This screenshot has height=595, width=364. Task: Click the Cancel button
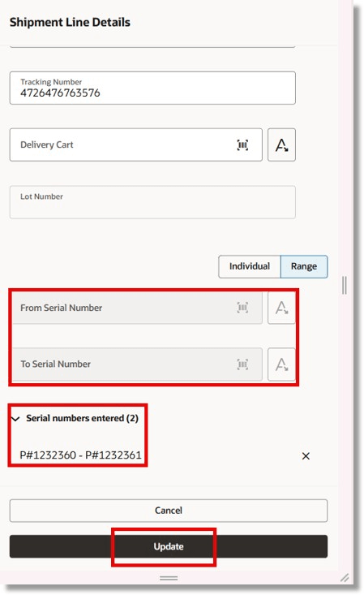(169, 511)
